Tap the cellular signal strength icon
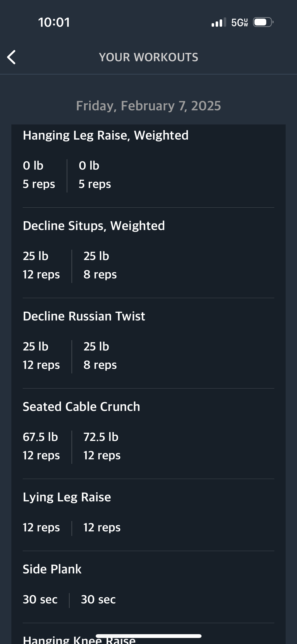The width and height of the screenshot is (297, 644). pyautogui.click(x=219, y=22)
